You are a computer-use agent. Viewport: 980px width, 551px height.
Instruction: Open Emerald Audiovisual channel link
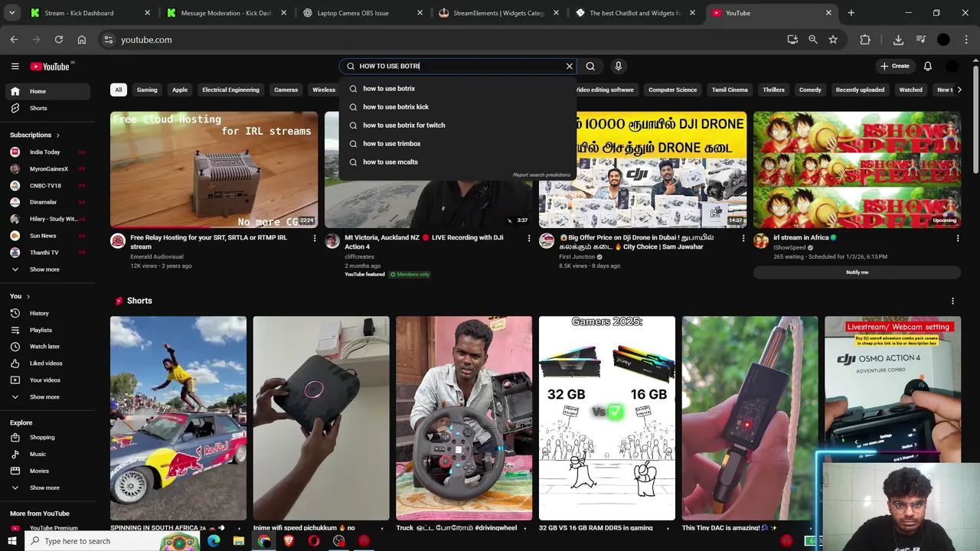pyautogui.click(x=157, y=257)
